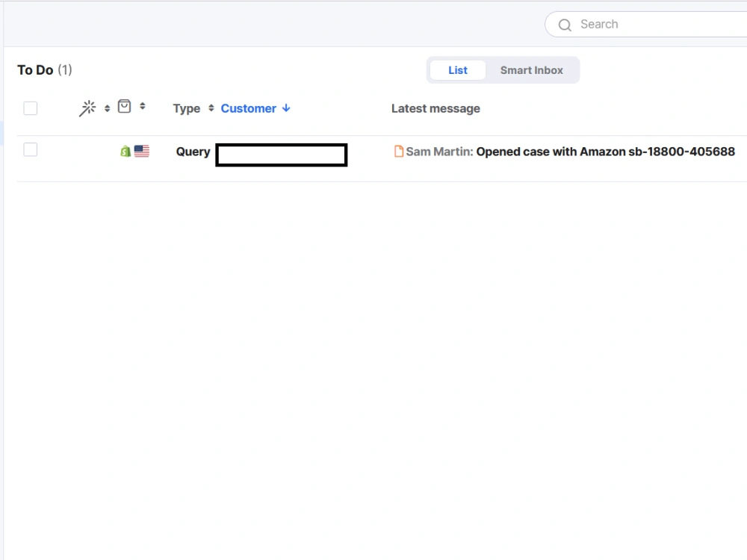
Task: Click the US flag icon in the Query row
Action: [x=141, y=151]
